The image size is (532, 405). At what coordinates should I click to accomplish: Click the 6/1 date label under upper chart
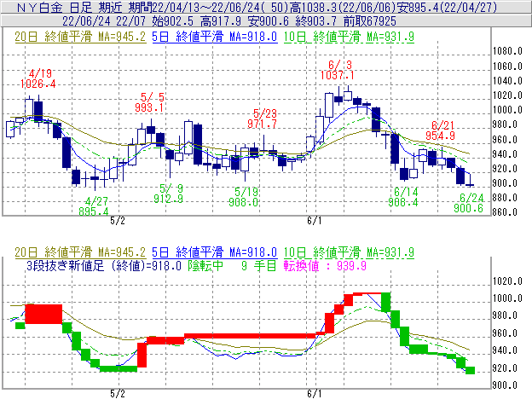point(315,221)
